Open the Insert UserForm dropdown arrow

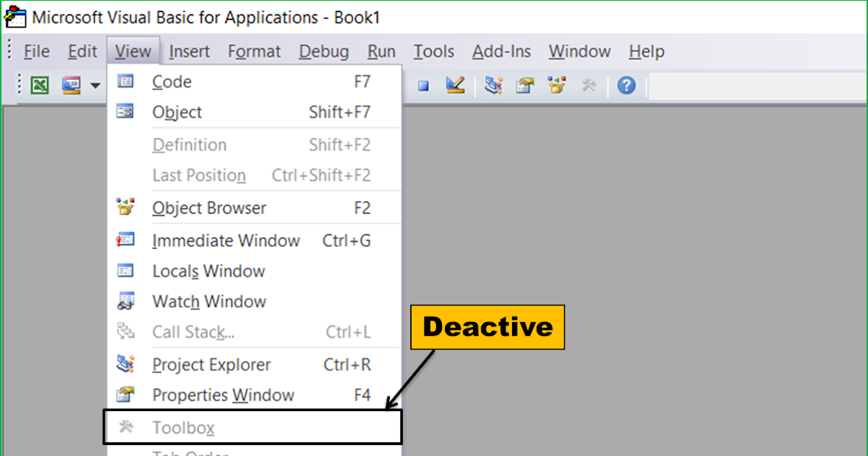[x=95, y=86]
